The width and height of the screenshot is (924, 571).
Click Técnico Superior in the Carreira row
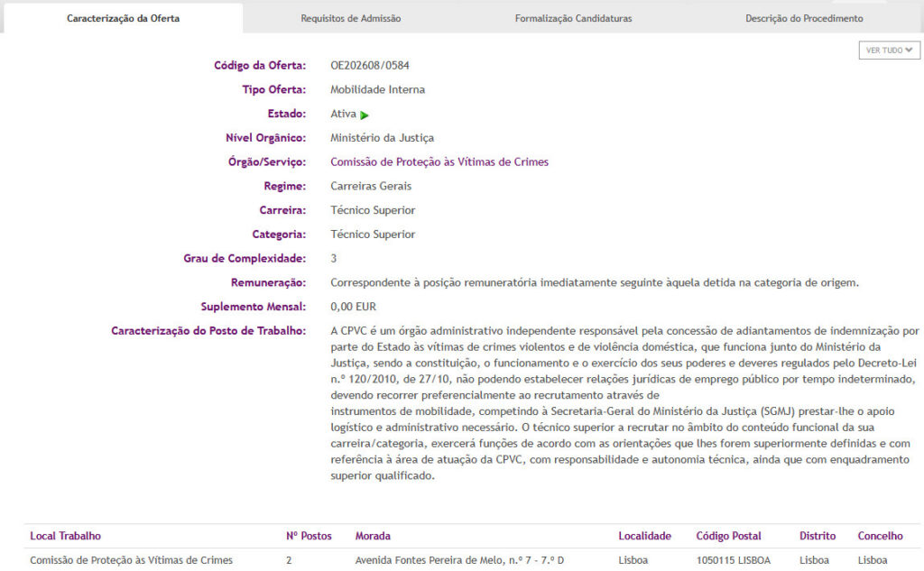pyautogui.click(x=373, y=210)
